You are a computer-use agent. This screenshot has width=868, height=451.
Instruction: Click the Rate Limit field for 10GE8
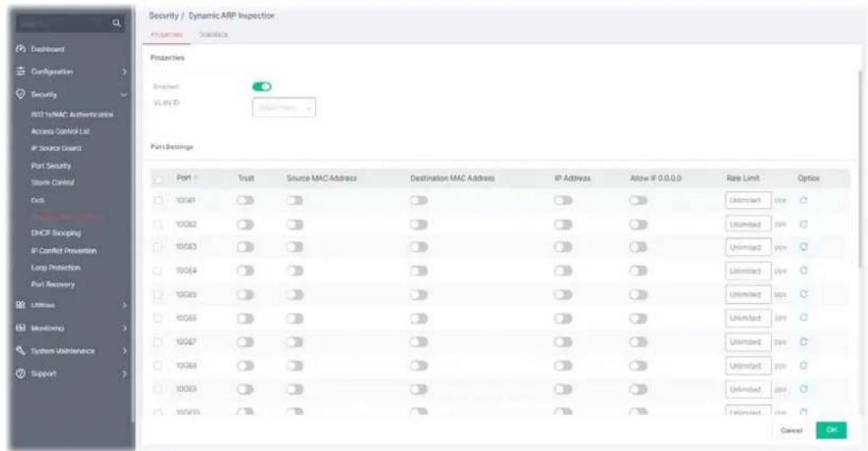[748, 366]
